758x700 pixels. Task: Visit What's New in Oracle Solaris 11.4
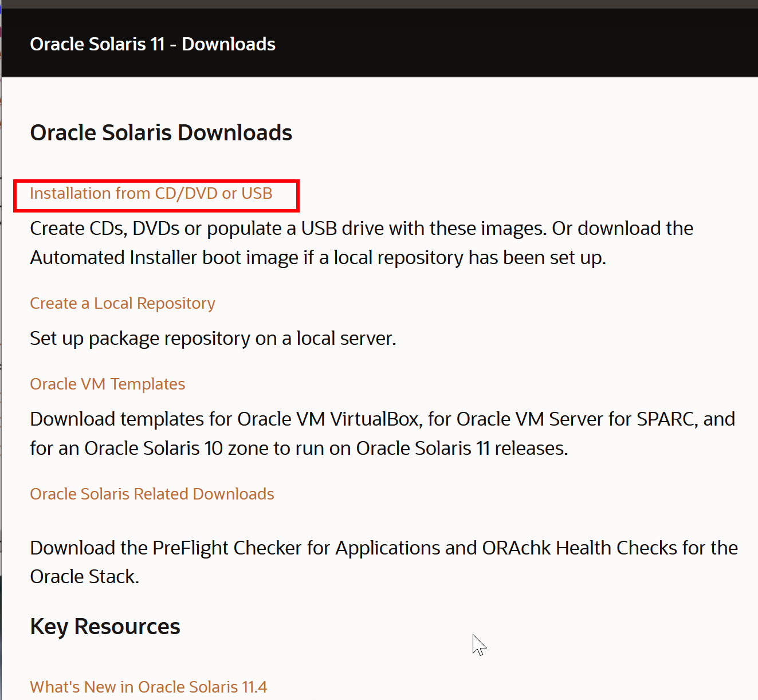[x=148, y=687]
